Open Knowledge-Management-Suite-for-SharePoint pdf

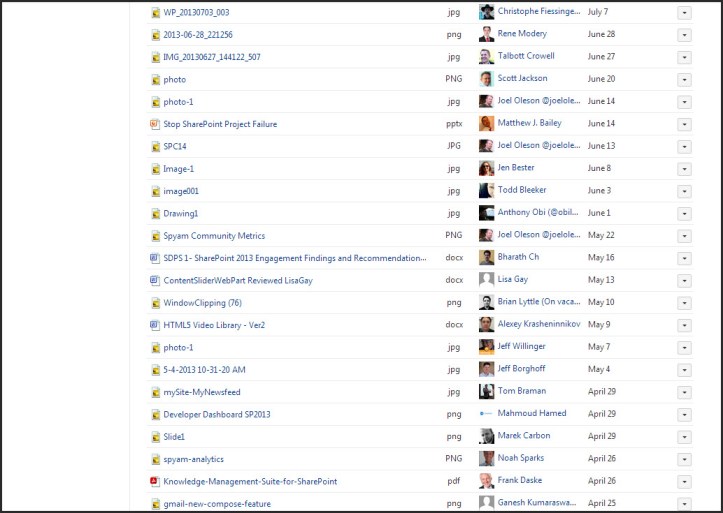[250, 482]
